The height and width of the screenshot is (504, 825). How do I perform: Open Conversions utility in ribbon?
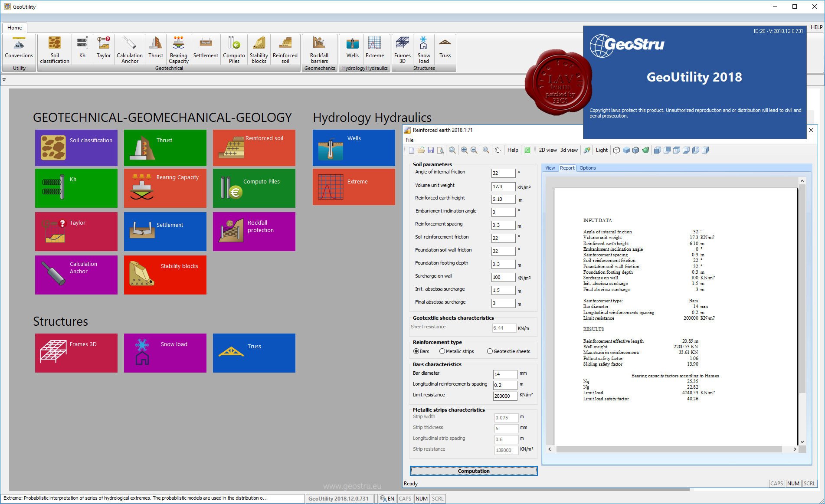coord(19,49)
